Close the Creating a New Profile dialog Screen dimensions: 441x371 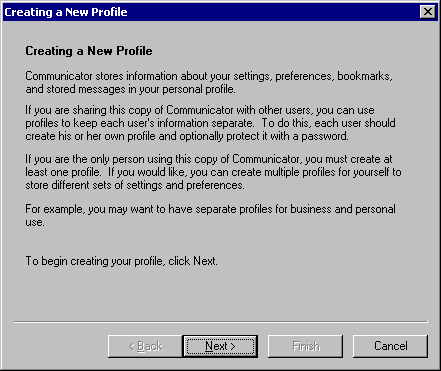pos(428,12)
